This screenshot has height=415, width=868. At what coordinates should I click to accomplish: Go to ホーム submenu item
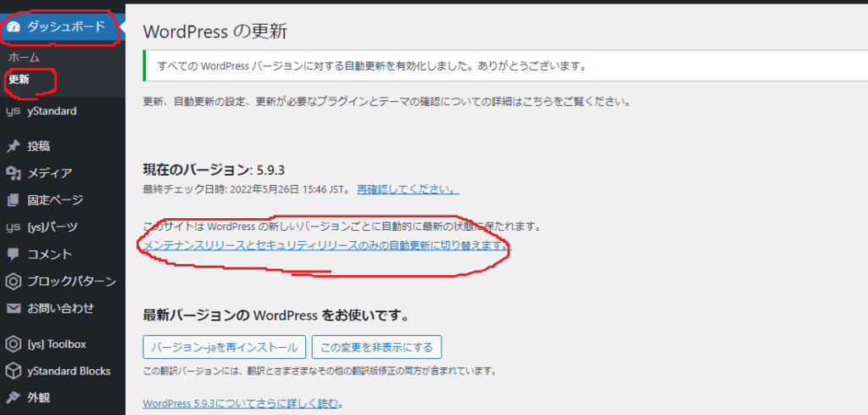click(x=24, y=57)
